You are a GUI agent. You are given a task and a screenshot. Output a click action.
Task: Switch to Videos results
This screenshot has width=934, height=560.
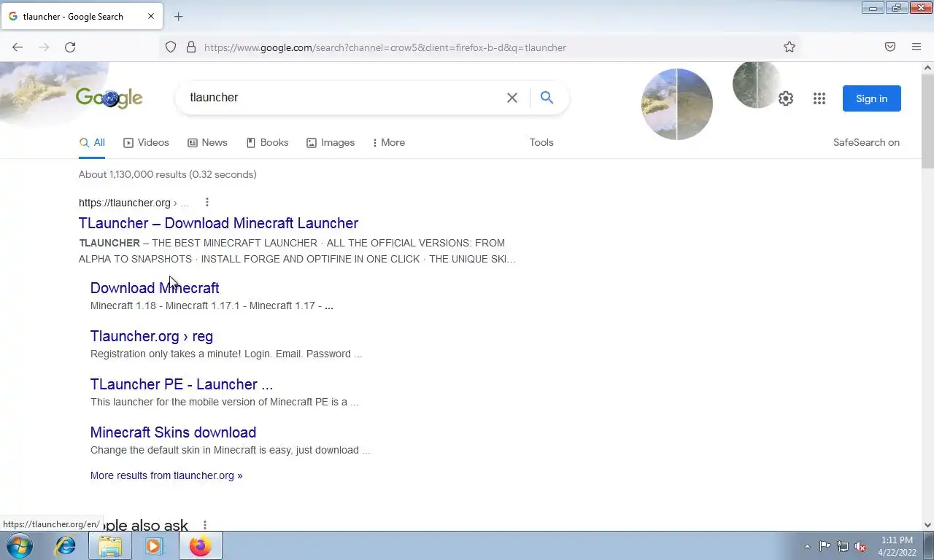146,142
